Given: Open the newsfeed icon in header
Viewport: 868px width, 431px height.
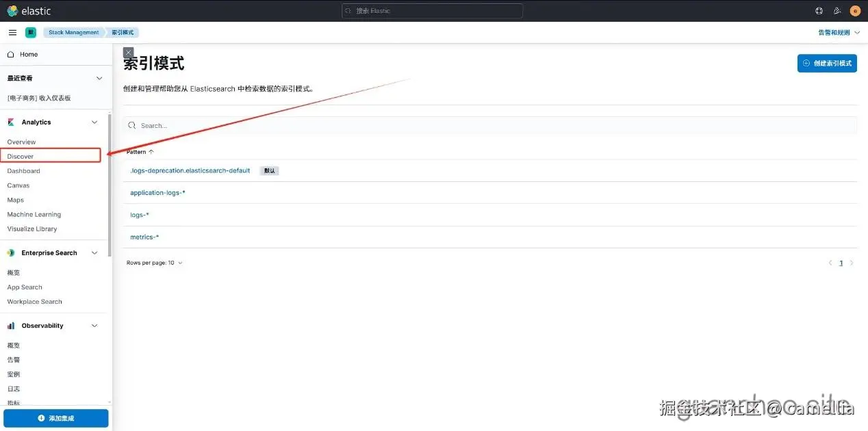Looking at the screenshot, I should [x=837, y=11].
